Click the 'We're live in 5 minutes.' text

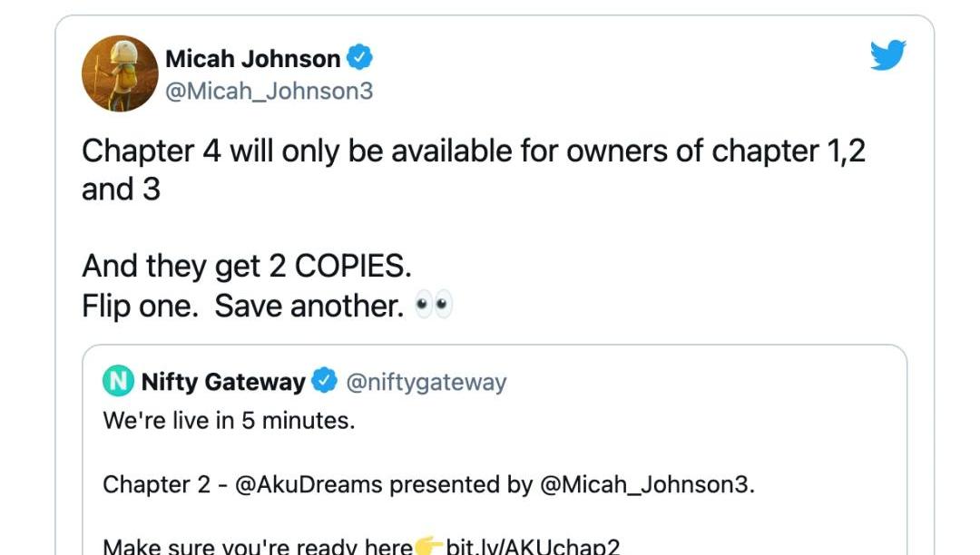click(229, 421)
